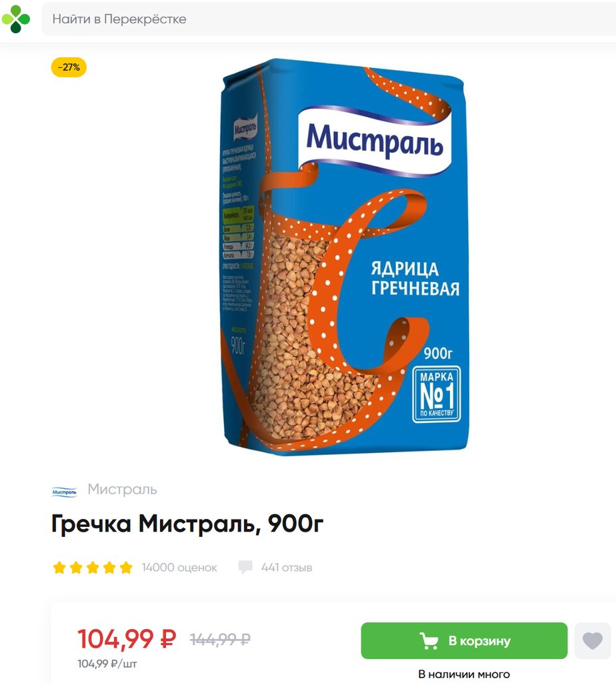The height and width of the screenshot is (683, 616).
Task: Click the product title 'Гречка Мистраль, 900г'
Action: pyautogui.click(x=187, y=523)
